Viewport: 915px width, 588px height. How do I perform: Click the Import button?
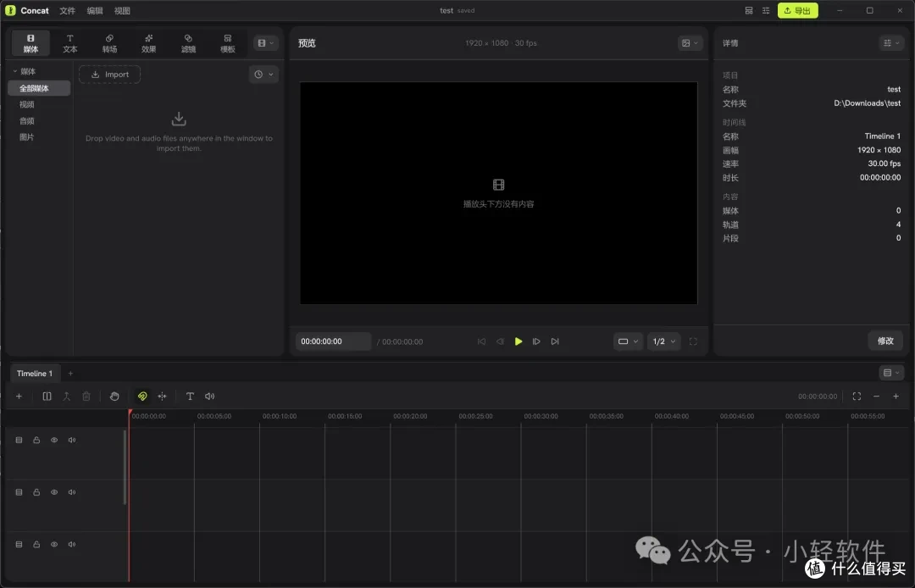click(x=109, y=74)
